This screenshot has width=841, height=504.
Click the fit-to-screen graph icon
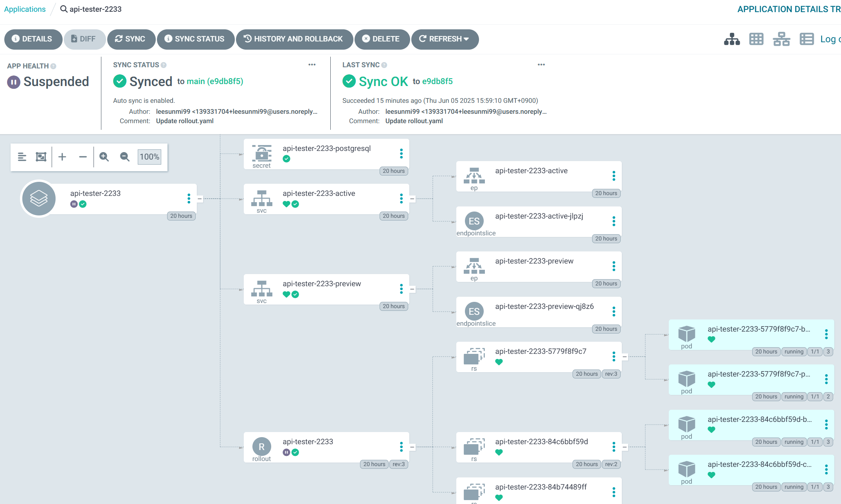point(41,157)
